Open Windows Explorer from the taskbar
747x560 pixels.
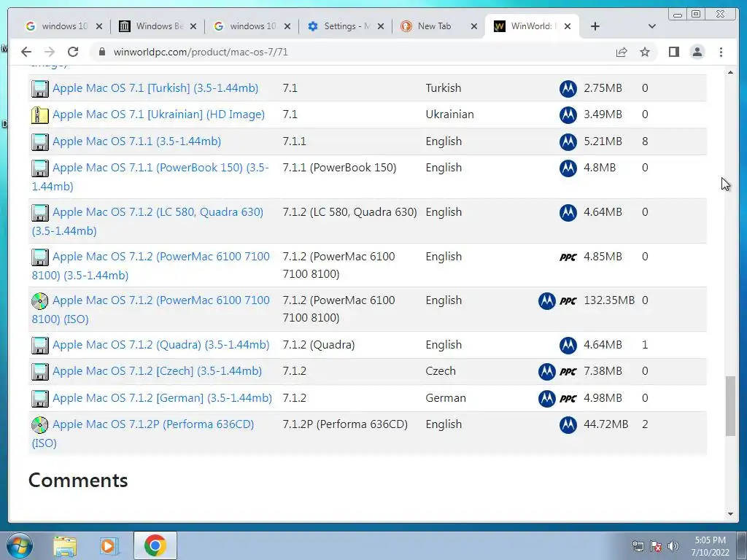tap(65, 545)
